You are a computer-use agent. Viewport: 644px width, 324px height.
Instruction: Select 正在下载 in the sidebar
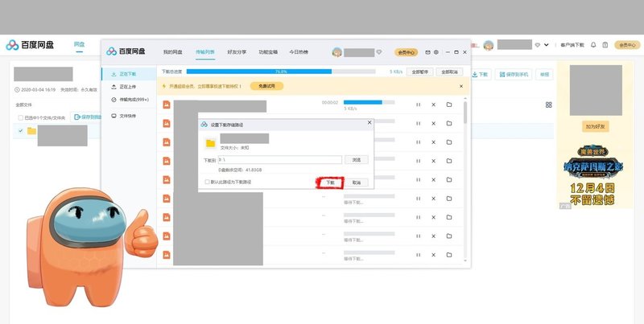[129, 74]
